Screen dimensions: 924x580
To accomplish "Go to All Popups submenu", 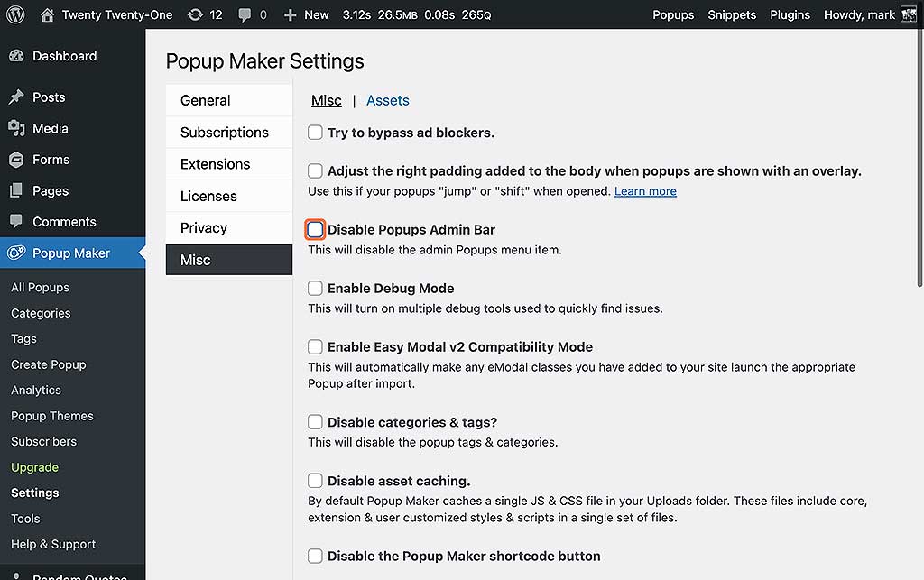I will click(x=40, y=288).
